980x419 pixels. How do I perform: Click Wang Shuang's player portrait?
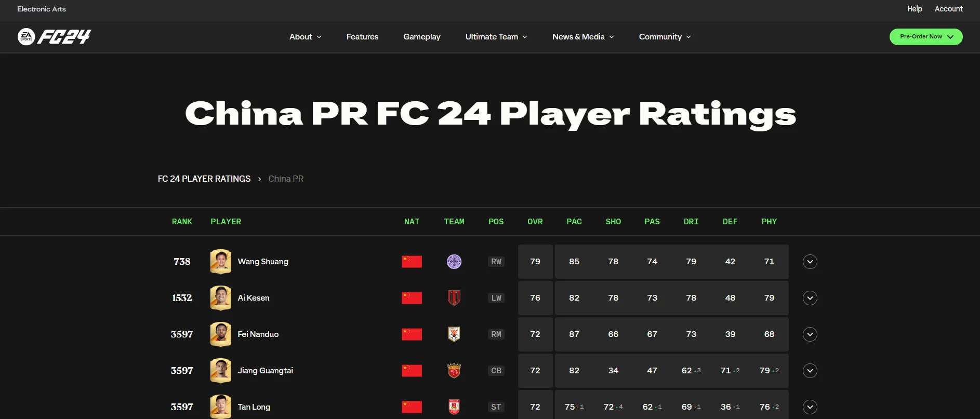pos(221,262)
